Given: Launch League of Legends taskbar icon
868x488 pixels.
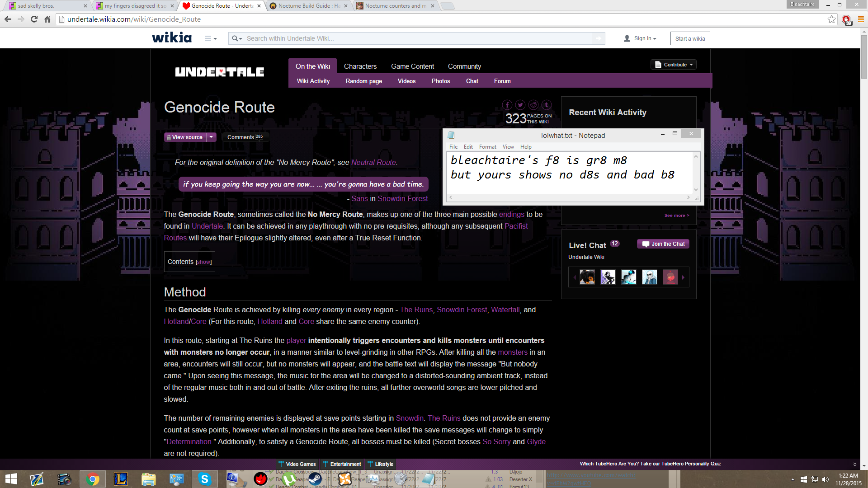Looking at the screenshot, I should [120, 479].
